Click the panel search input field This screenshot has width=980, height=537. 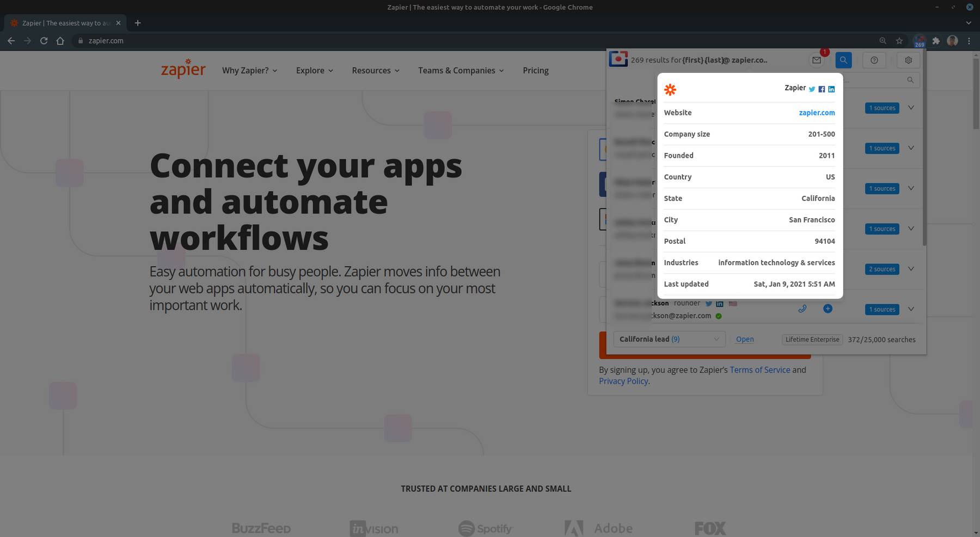pyautogui.click(x=881, y=80)
